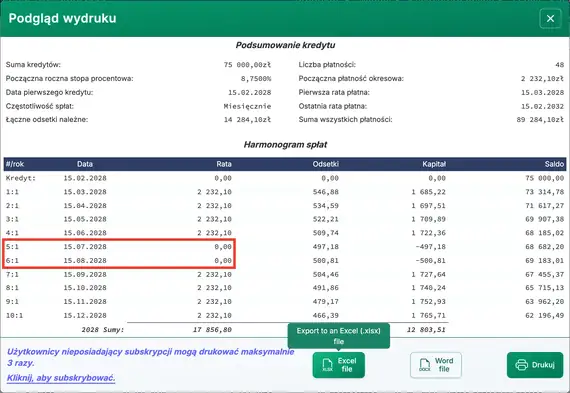Click Początkowa płatność okresowa value 2 232,10zł
This screenshot has width=570, height=393.
pyautogui.click(x=542, y=79)
